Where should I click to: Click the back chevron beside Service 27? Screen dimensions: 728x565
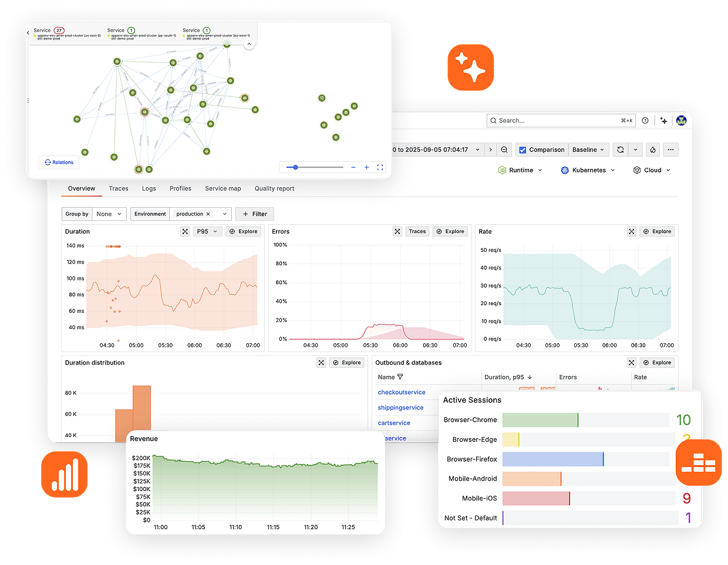click(28, 33)
